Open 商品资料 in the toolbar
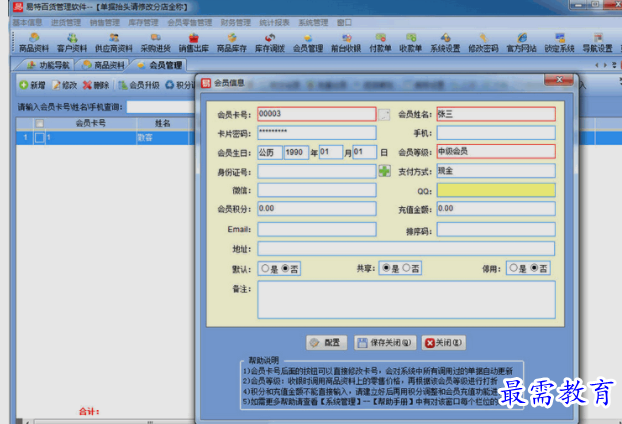Screen dimensions: 622x424 [34, 43]
